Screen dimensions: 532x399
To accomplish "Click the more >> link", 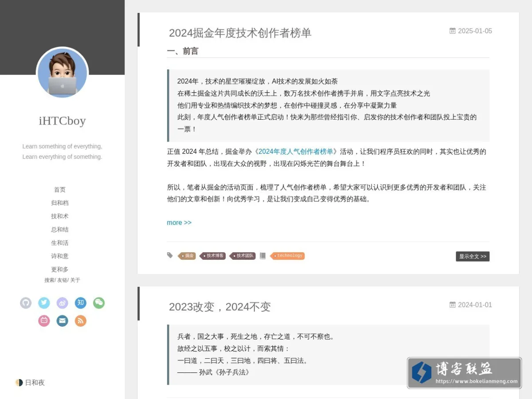I will click(179, 223).
